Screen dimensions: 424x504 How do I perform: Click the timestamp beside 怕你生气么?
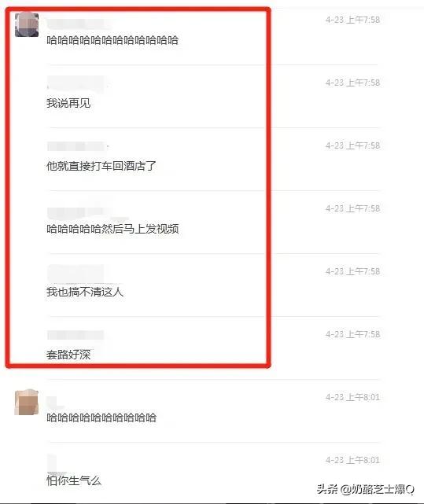point(352,460)
